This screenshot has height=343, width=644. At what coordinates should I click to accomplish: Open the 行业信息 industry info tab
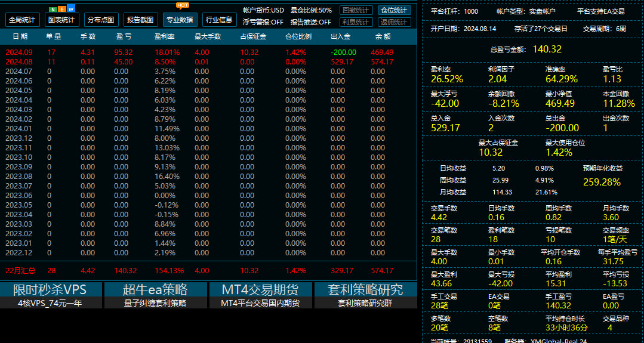point(220,20)
